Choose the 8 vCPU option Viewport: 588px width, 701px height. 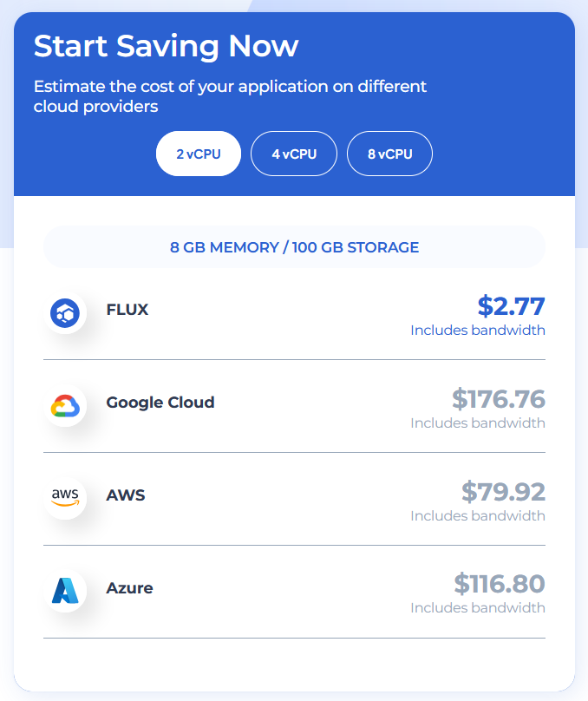tap(389, 154)
